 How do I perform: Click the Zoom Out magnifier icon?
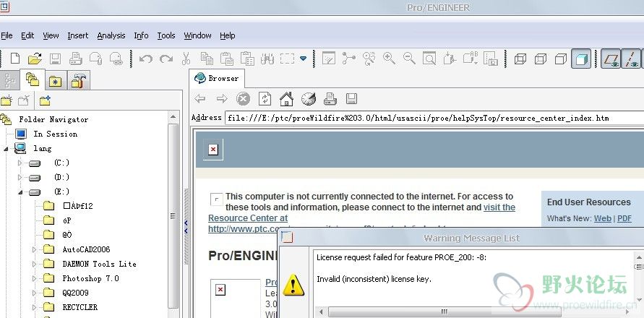409,59
